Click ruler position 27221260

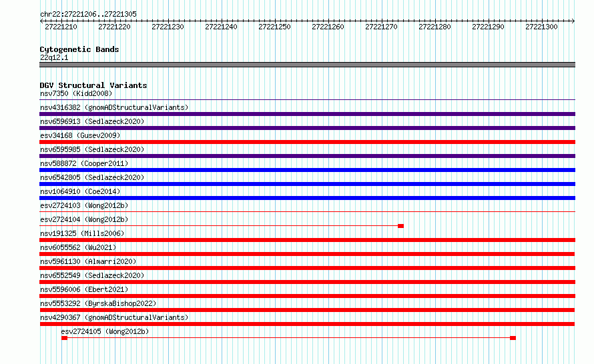328,27
